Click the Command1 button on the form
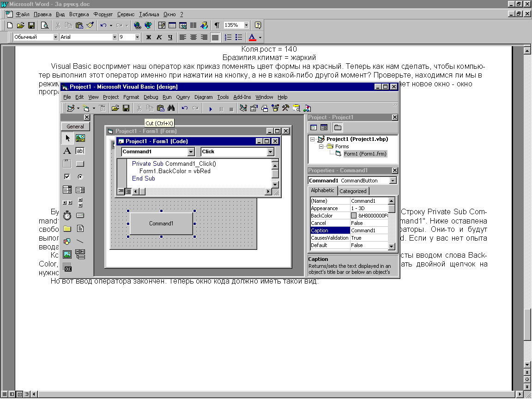 click(161, 224)
